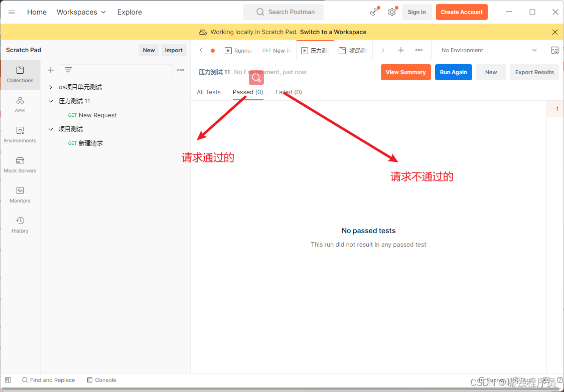Viewport: 564px width, 392px height.
Task: Open Find and Replace in status bar
Action: [49, 380]
